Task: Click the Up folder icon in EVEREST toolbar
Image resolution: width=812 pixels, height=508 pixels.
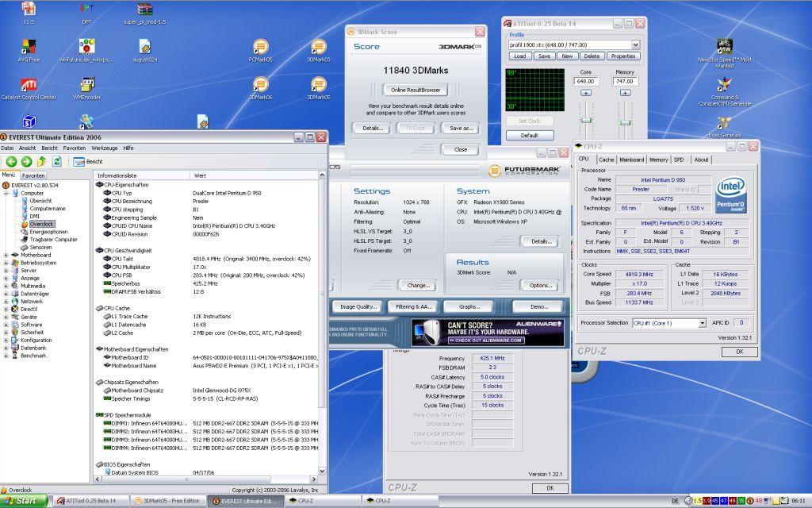Action: point(41,162)
